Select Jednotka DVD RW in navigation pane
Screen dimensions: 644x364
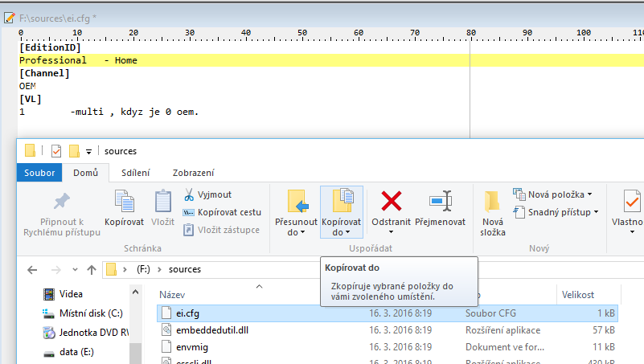[x=93, y=333]
